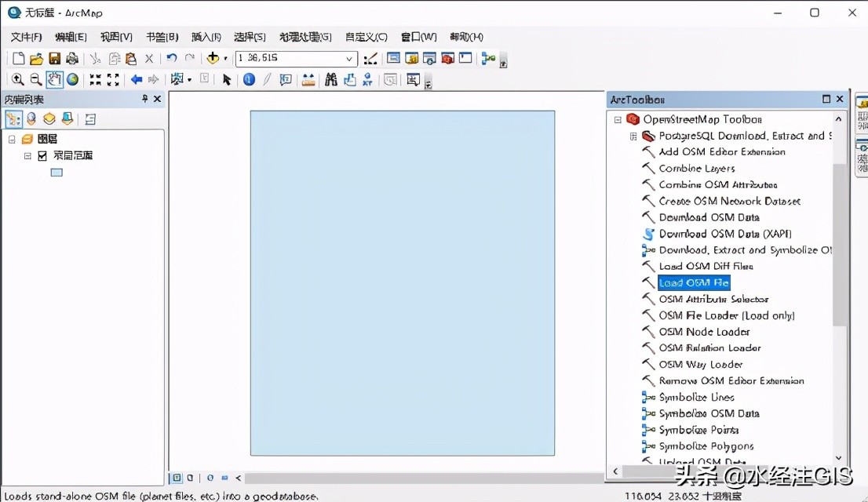Viewport: 868px width, 502px height.
Task: Select the Combine Layers tool
Action: pos(697,169)
